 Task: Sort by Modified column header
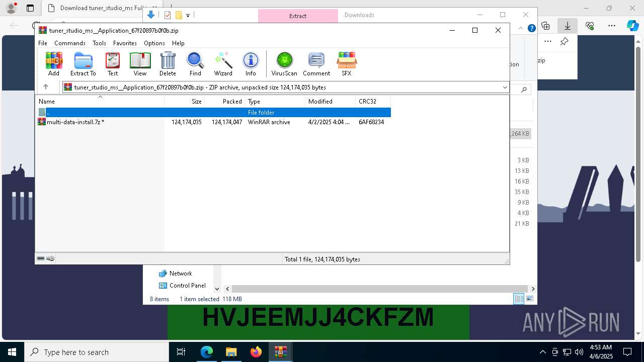click(331, 102)
